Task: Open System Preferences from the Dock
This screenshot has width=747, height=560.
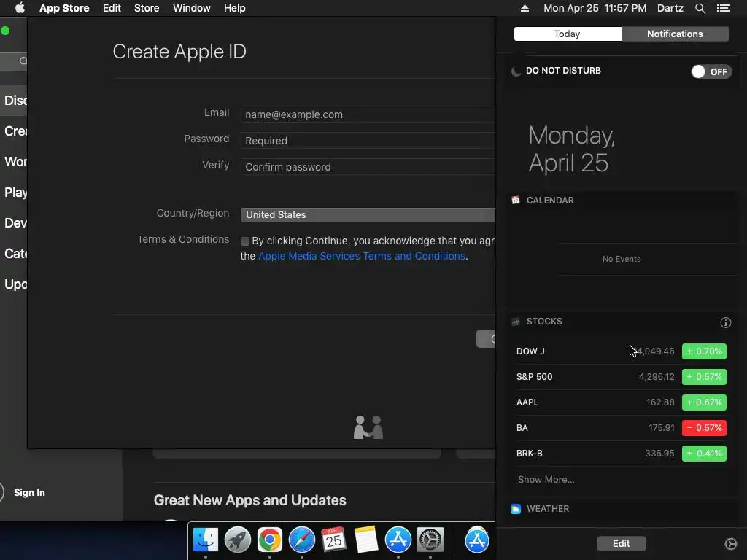Action: pyautogui.click(x=430, y=540)
